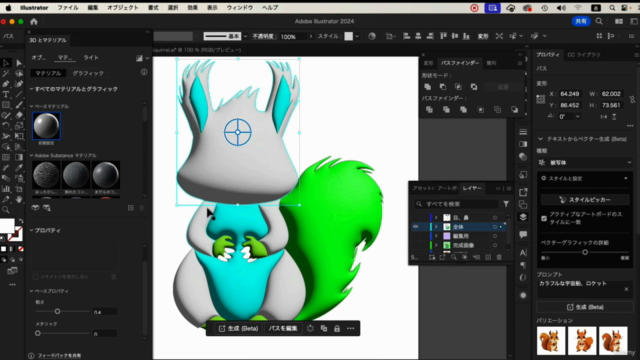This screenshot has width=640, height=360.
Task: Click the constrain width and height proportions icon
Action: coord(632,99)
